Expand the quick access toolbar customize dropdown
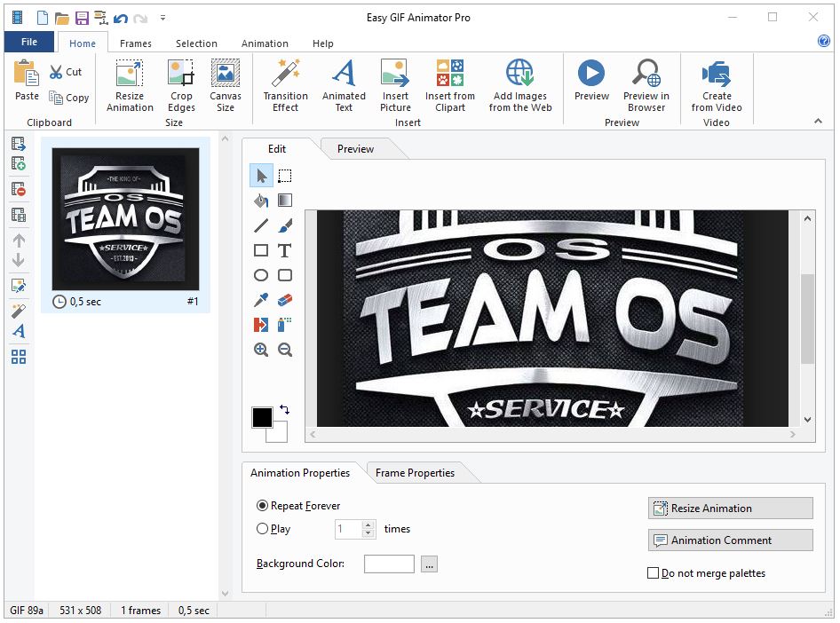 tap(162, 19)
